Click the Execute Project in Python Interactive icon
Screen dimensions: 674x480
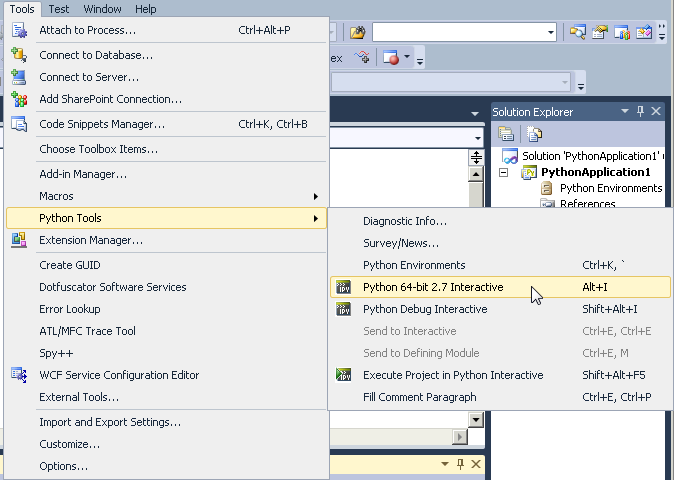coord(343,375)
